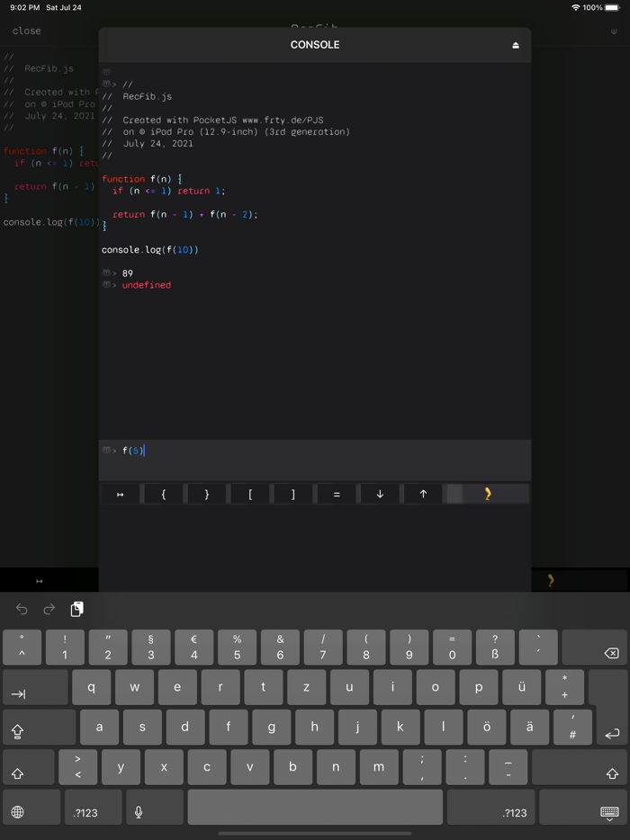Tap the status bar time 9:02 PM
630x840 pixels.
click(24, 7)
